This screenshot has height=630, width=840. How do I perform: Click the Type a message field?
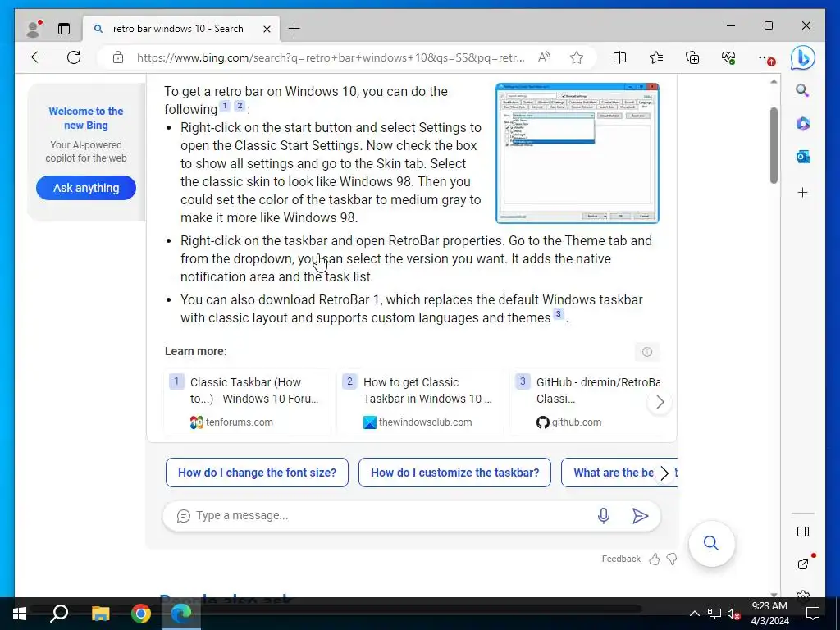coord(391,515)
